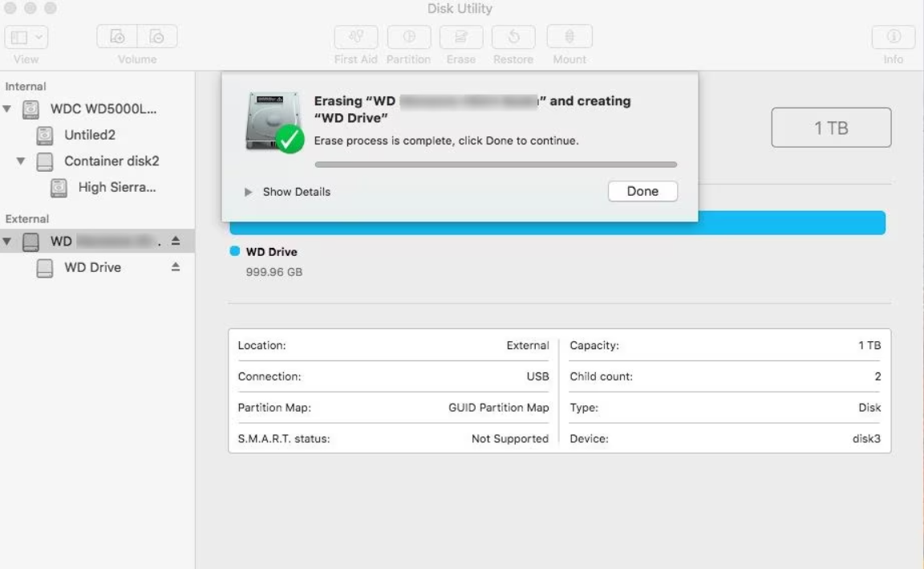This screenshot has width=924, height=569.
Task: Click the Internal sidebar section header
Action: 26,87
